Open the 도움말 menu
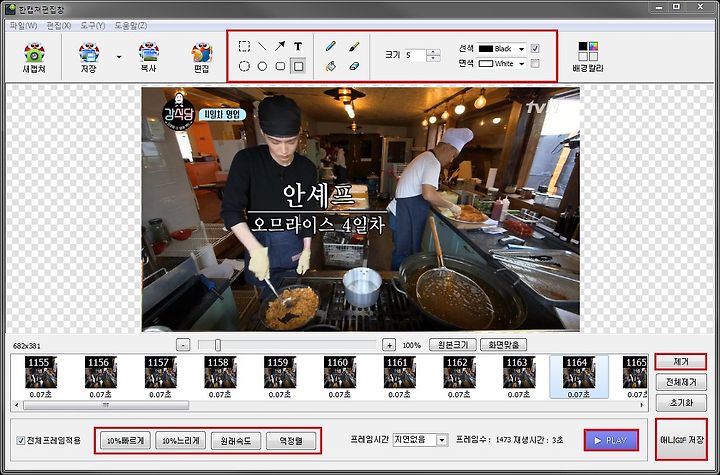 pyautogui.click(x=130, y=25)
